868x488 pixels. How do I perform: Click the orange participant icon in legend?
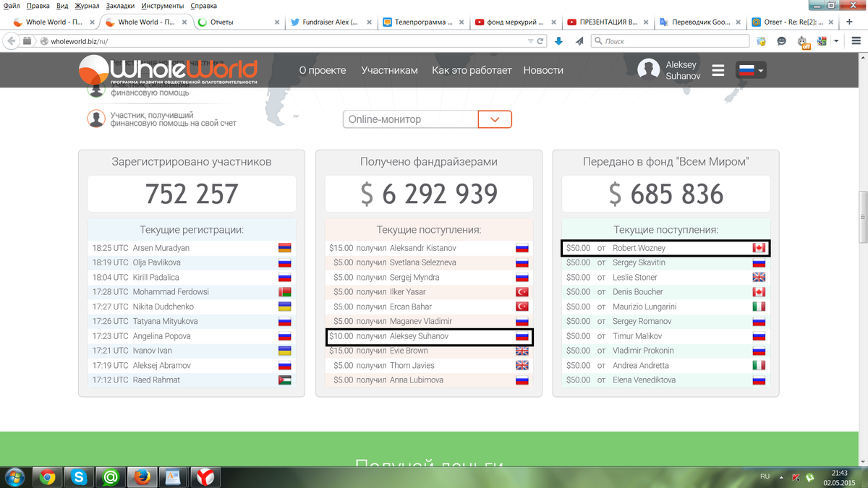tap(95, 119)
